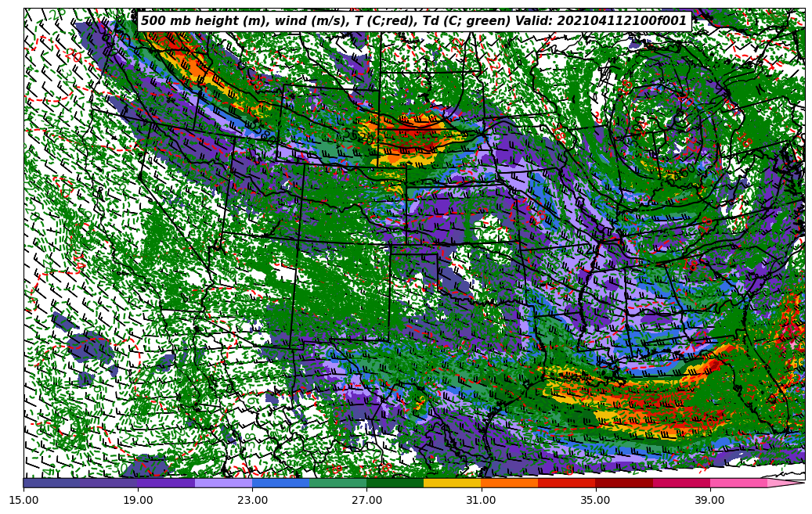Click the pointed light-pink colorbar extension arrow

(x=785, y=483)
